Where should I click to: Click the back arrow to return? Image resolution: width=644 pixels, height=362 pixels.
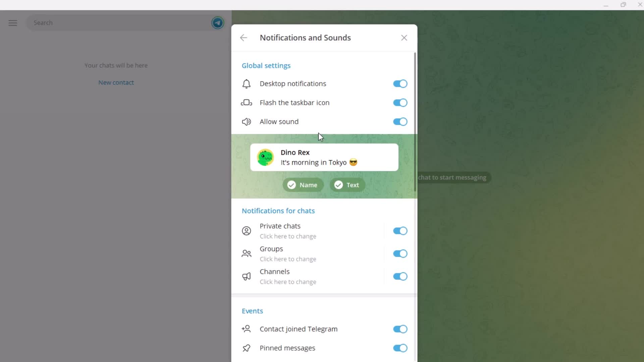pos(244,38)
